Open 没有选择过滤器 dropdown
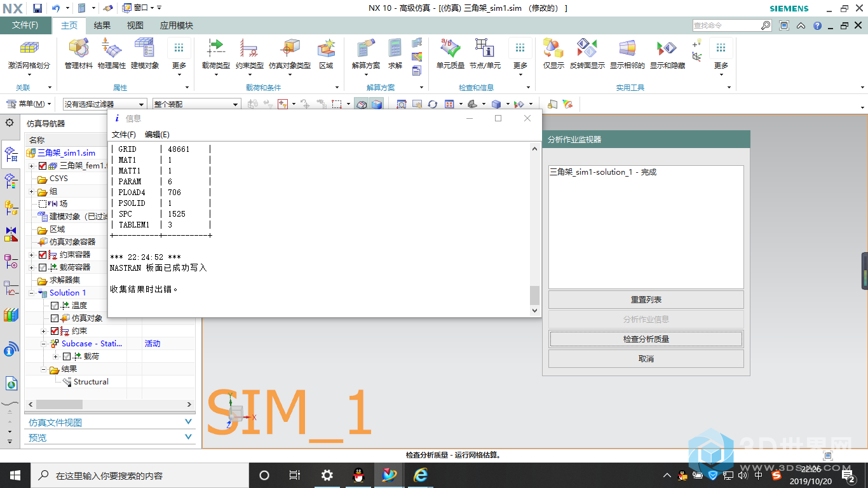 (x=105, y=104)
